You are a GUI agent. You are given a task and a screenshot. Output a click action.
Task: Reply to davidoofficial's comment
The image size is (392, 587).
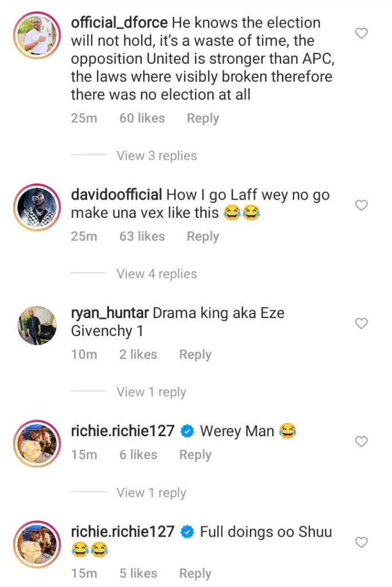(x=203, y=237)
